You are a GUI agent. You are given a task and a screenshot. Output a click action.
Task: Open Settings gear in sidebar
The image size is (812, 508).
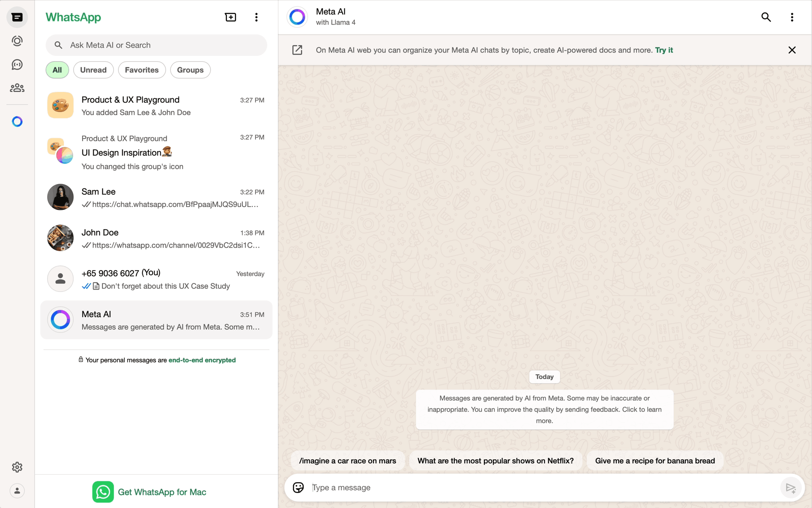tap(17, 467)
